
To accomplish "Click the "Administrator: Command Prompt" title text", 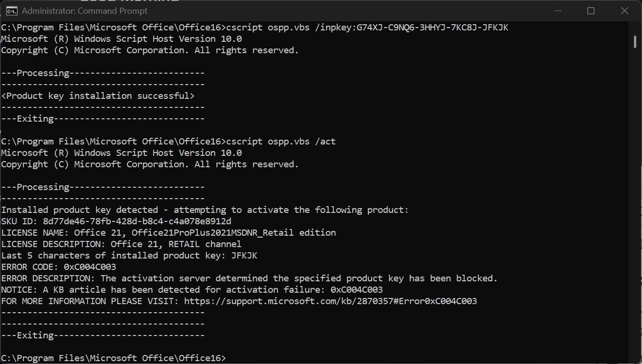I will point(85,10).
